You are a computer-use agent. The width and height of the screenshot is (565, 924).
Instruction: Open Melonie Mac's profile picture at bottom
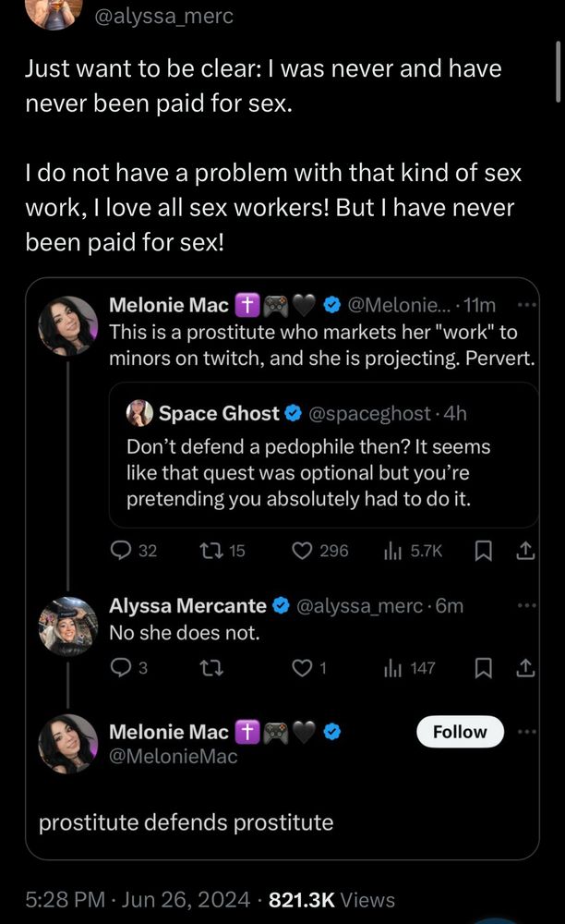tap(68, 743)
